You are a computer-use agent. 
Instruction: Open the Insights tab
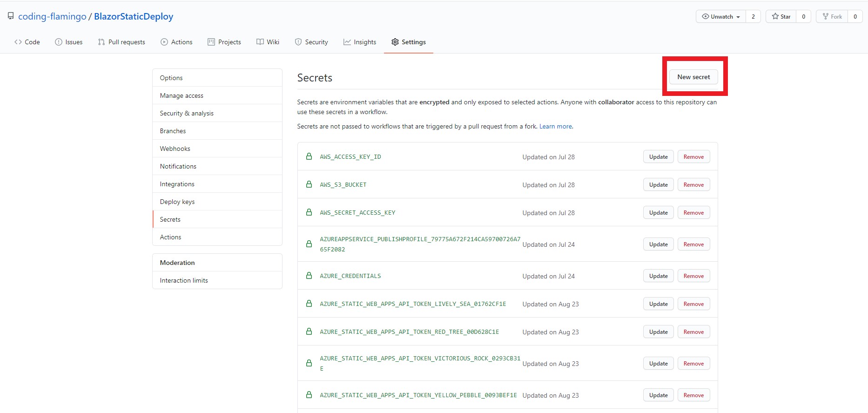click(x=360, y=42)
